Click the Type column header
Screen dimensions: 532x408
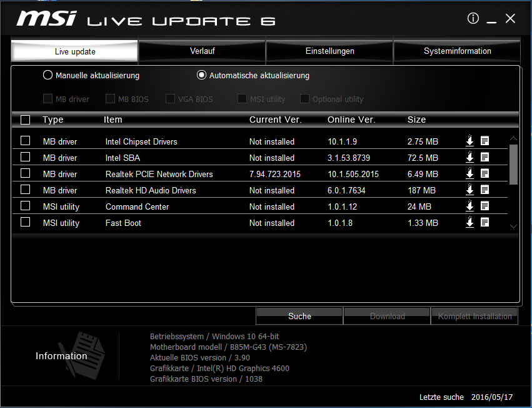pyautogui.click(x=53, y=120)
